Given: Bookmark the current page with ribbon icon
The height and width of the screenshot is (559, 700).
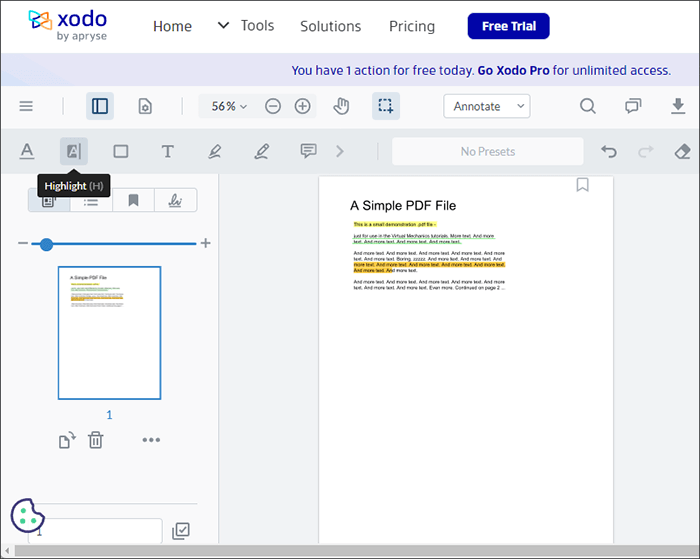Looking at the screenshot, I should [583, 185].
